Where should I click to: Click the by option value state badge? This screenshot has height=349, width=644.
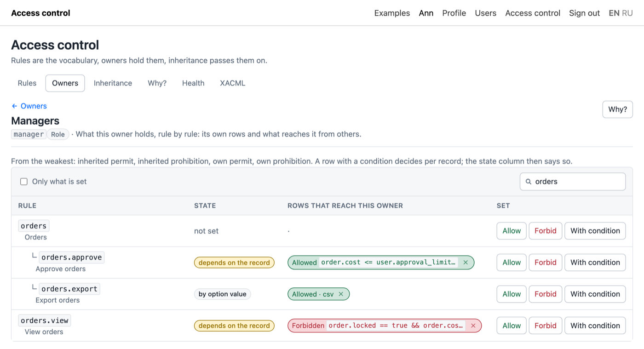(x=223, y=294)
